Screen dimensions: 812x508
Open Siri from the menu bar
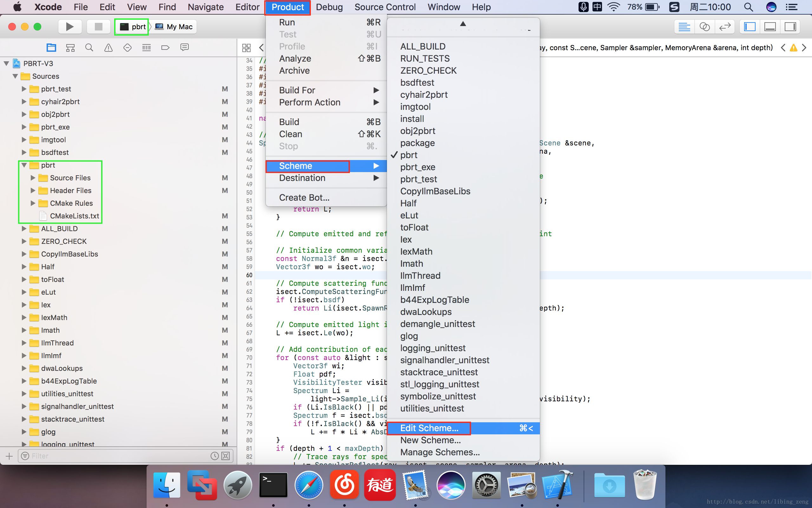point(771,7)
